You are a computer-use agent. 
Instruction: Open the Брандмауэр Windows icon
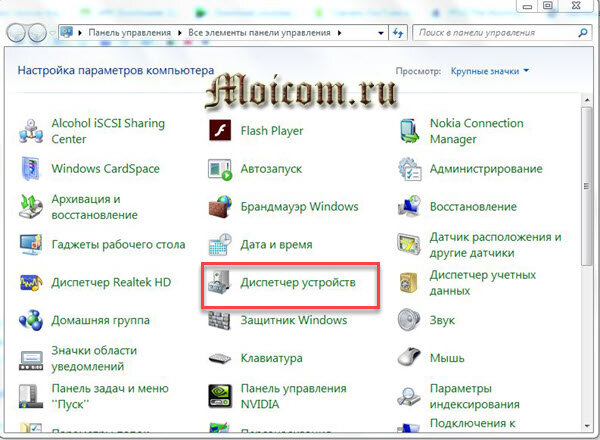click(220, 207)
